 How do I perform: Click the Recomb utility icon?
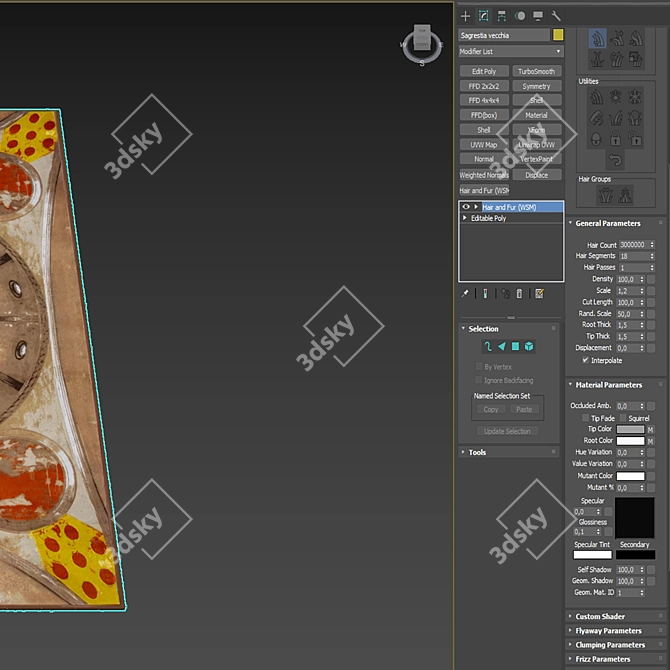pyautogui.click(x=597, y=118)
